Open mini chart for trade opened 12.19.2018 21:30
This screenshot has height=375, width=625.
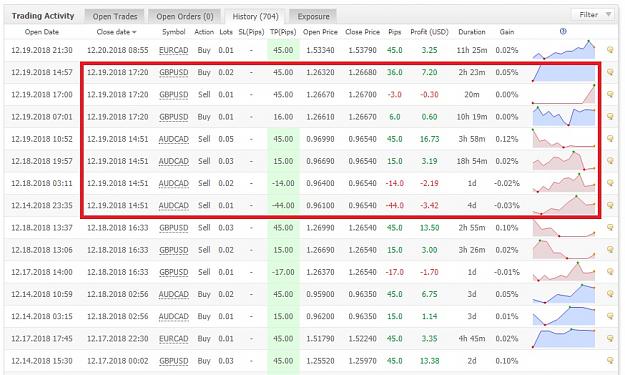(x=564, y=50)
